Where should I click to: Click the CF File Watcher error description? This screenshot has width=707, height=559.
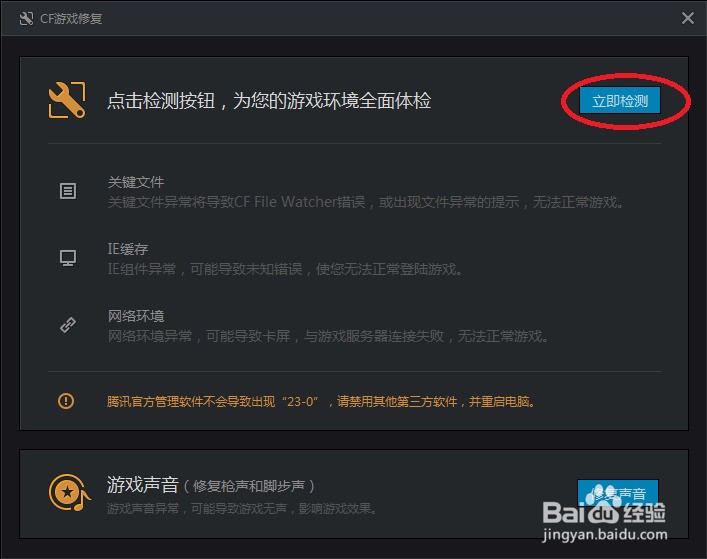[366, 202]
